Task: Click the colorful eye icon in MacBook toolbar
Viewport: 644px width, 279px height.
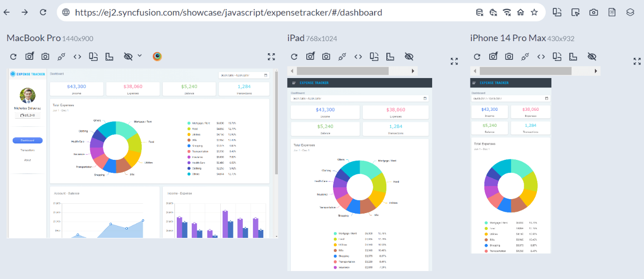Action: point(157,57)
